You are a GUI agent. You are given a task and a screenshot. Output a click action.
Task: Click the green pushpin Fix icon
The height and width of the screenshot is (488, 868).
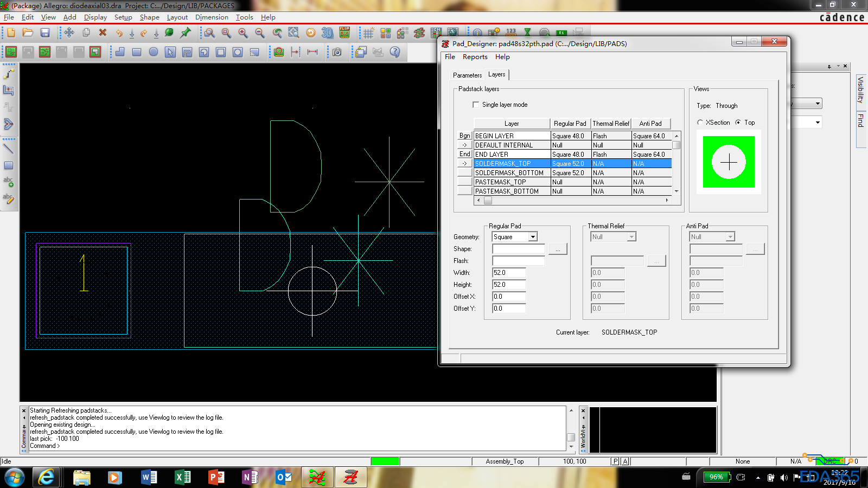(x=186, y=33)
